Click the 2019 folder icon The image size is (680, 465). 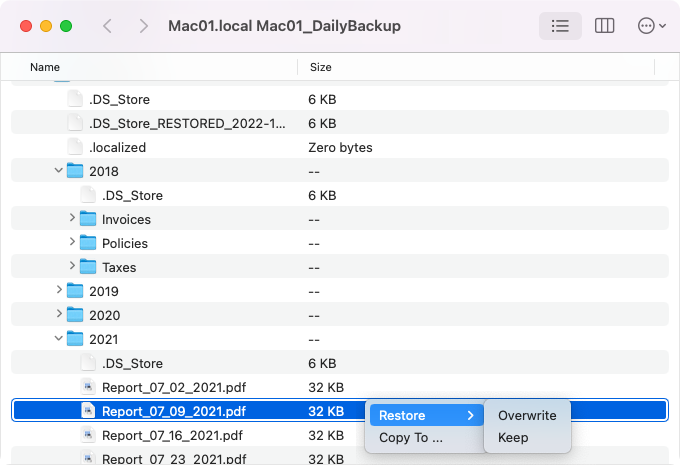[75, 291]
